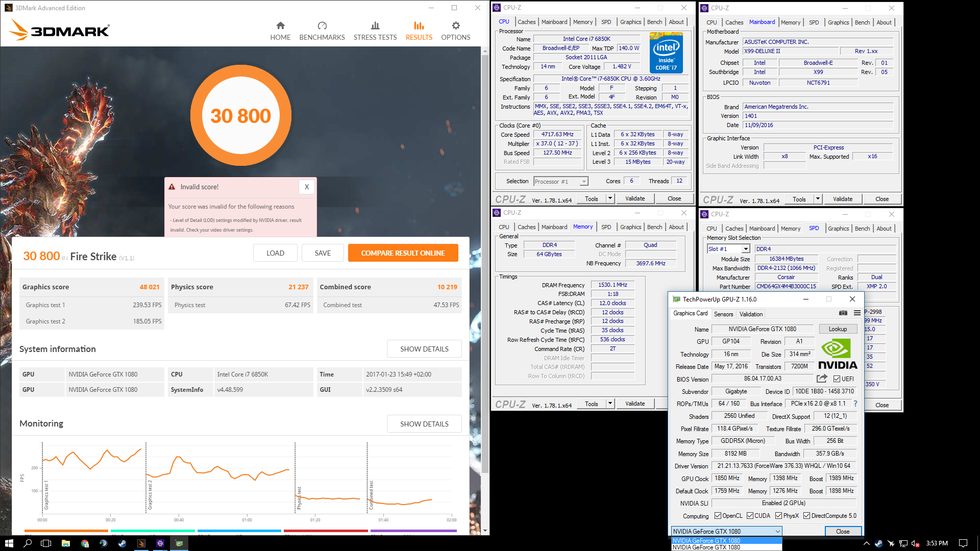Switch to CPU-Z via its taskbar icon
This screenshot has height=551, width=980.
point(160,543)
